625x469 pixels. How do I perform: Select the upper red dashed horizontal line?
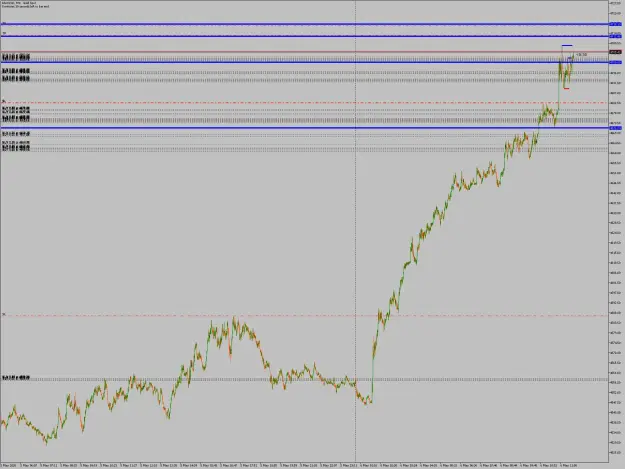click(305, 103)
